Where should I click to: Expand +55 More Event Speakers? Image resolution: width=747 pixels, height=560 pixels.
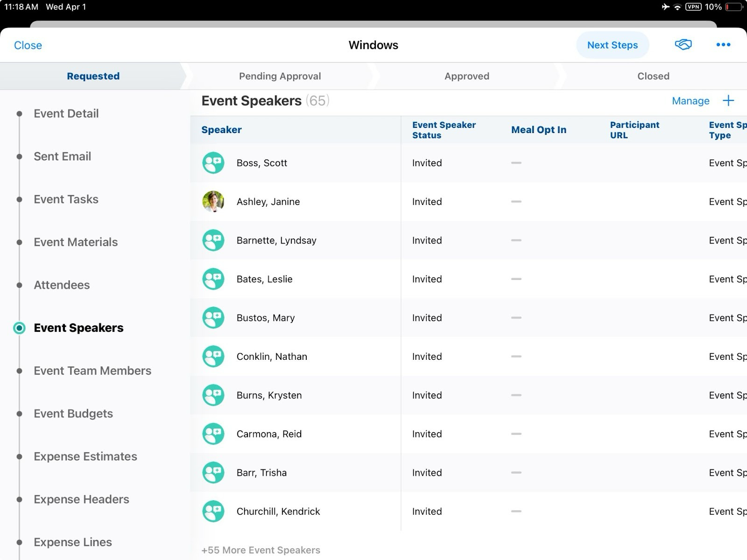click(x=261, y=550)
